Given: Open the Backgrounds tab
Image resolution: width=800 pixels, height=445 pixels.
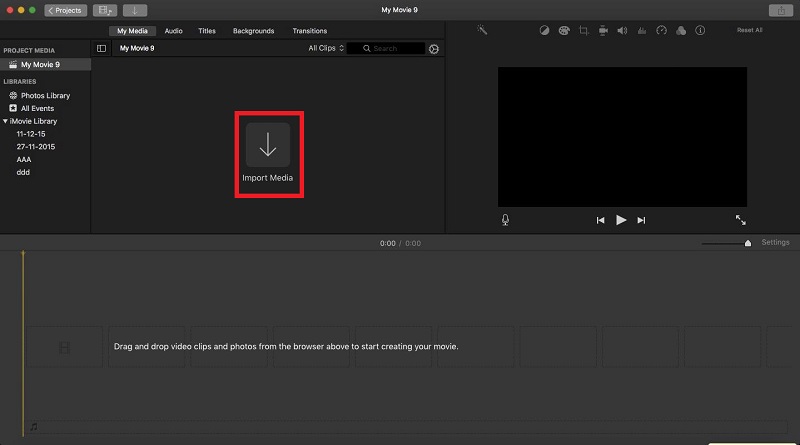Looking at the screenshot, I should [x=254, y=31].
